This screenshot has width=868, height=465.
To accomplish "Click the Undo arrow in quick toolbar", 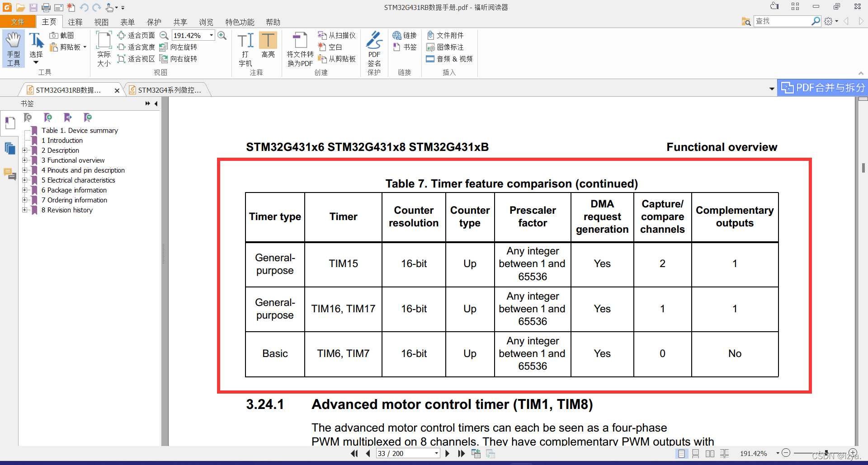I will [x=84, y=7].
